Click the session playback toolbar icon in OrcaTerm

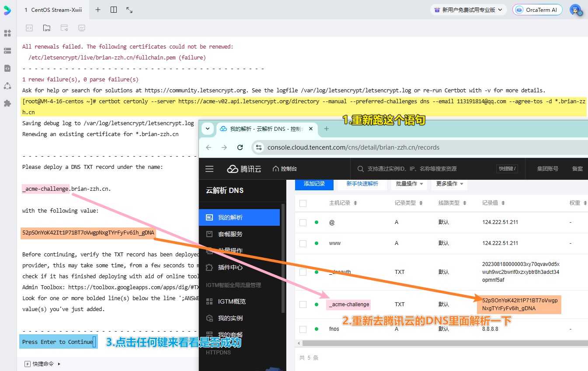(x=64, y=28)
